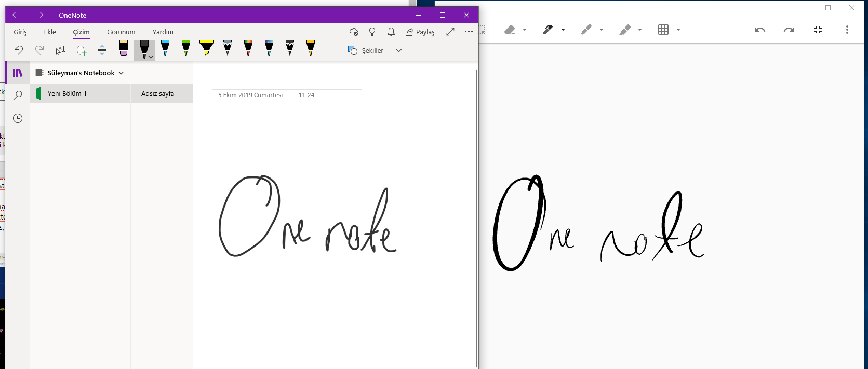Select the green pen

click(x=186, y=48)
